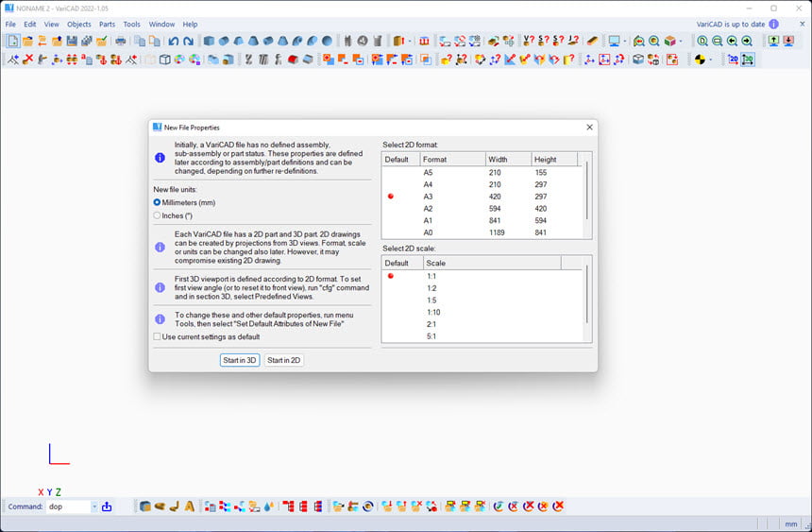Click the 2D scale list scrollbar
This screenshot has height=532, width=812.
click(x=586, y=294)
